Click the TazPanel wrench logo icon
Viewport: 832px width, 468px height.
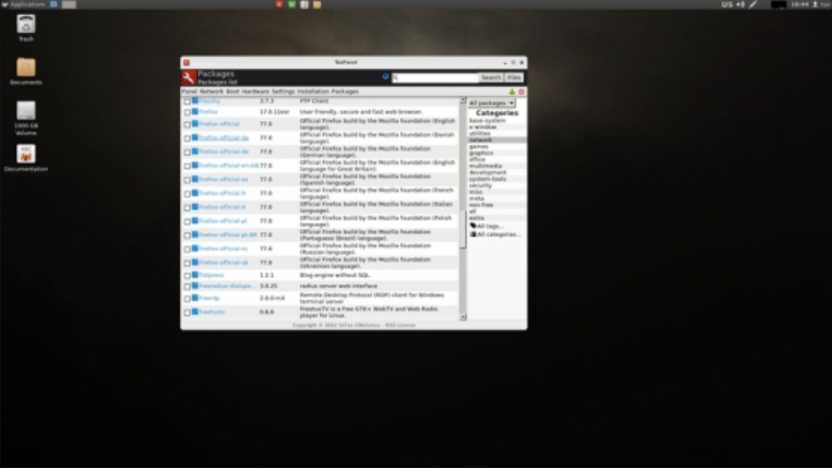tap(188, 77)
